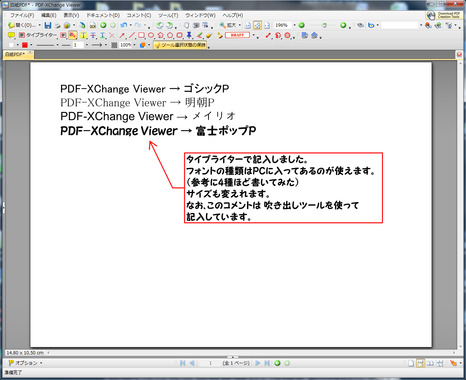
Task: Select the eraser tool
Action: tap(209, 35)
